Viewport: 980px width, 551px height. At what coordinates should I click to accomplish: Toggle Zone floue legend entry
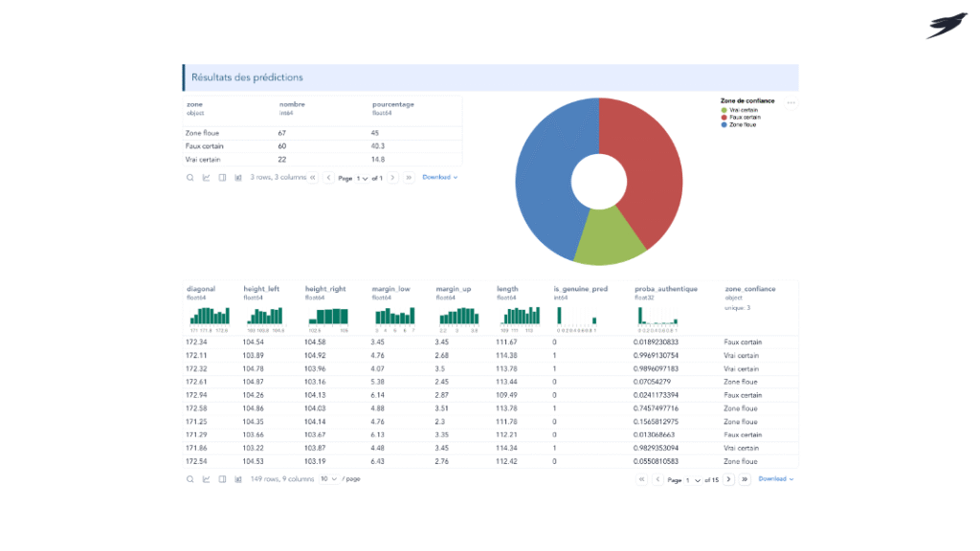[742, 124]
